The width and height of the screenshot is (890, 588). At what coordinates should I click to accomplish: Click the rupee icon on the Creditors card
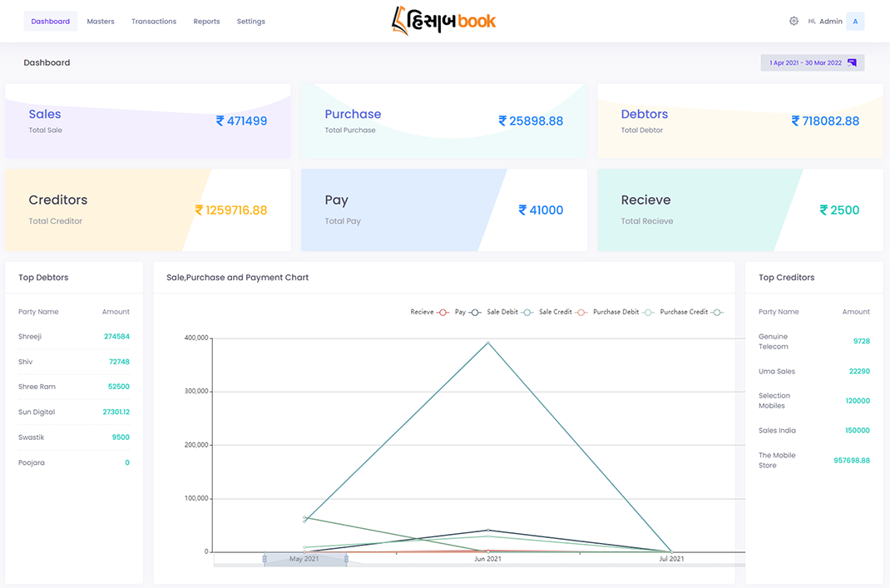point(200,210)
